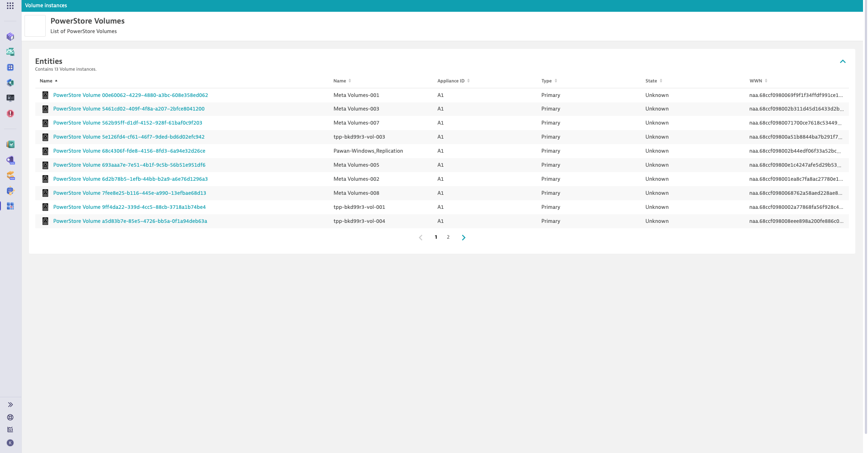The image size is (868, 453).
Task: Sort by Name column above volume links
Action: pyautogui.click(x=48, y=81)
